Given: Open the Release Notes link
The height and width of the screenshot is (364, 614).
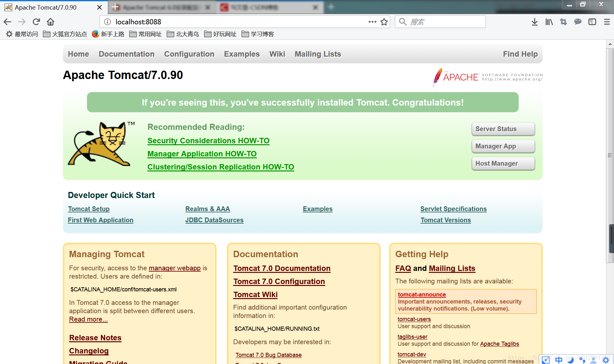Looking at the screenshot, I should click(x=95, y=338).
